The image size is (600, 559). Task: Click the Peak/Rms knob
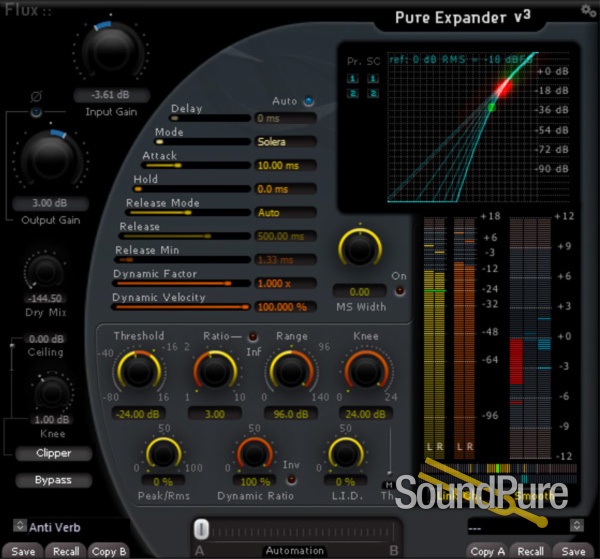pyautogui.click(x=163, y=454)
